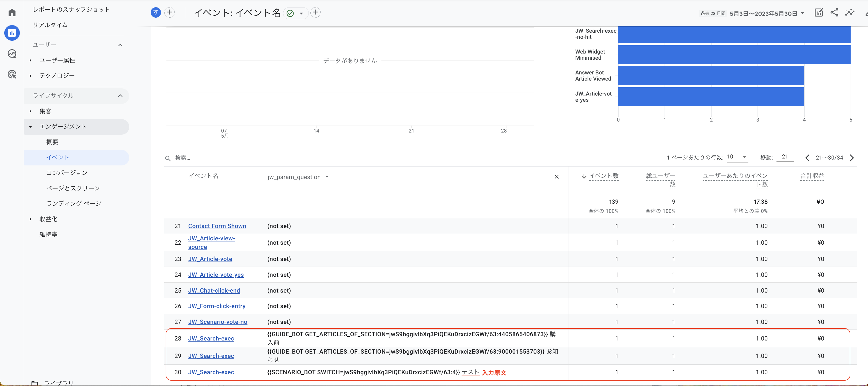The image size is (868, 386).
Task: Open レポートのスナップショット
Action: 71,9
